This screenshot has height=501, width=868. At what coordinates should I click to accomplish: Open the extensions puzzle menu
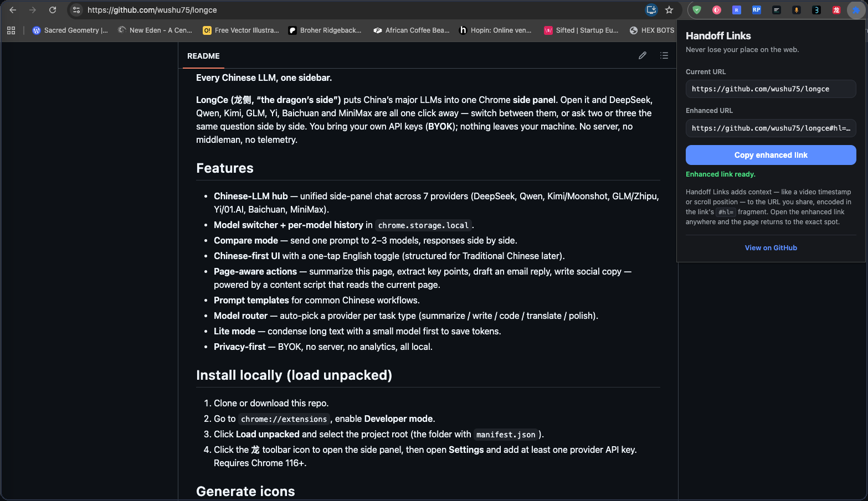tap(856, 10)
